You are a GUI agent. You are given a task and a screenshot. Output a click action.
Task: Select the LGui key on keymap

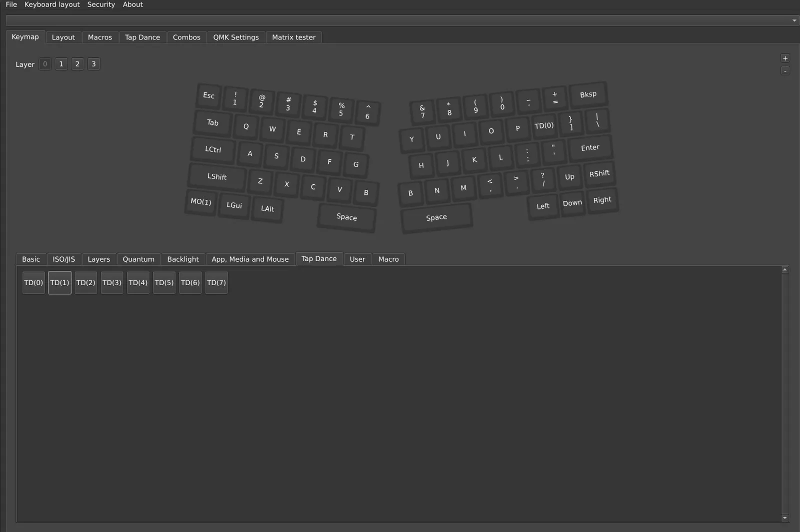pyautogui.click(x=234, y=205)
